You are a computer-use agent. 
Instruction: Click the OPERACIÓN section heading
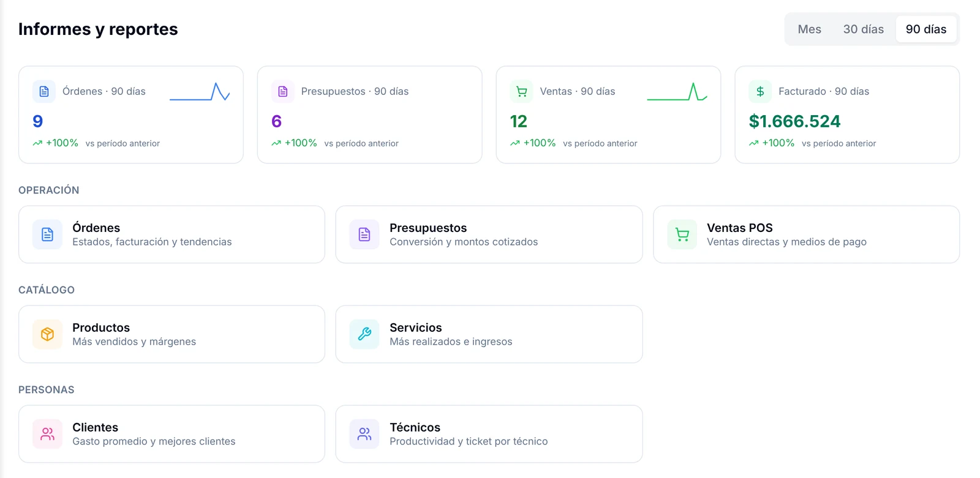(x=49, y=190)
